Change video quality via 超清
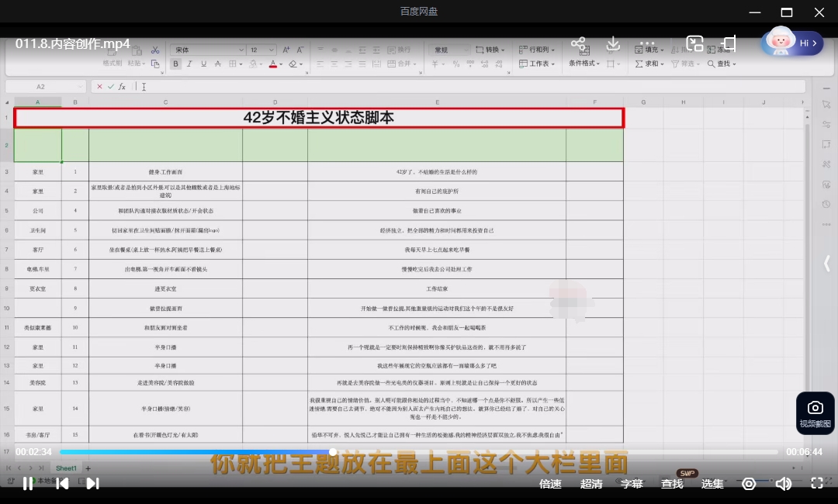This screenshot has height=504, width=838. coord(591,484)
